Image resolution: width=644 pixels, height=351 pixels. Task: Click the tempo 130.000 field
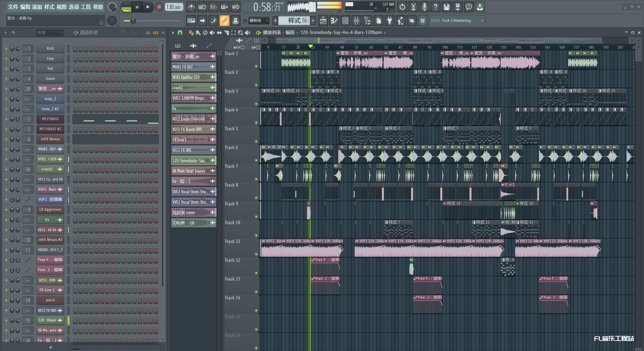coord(174,7)
